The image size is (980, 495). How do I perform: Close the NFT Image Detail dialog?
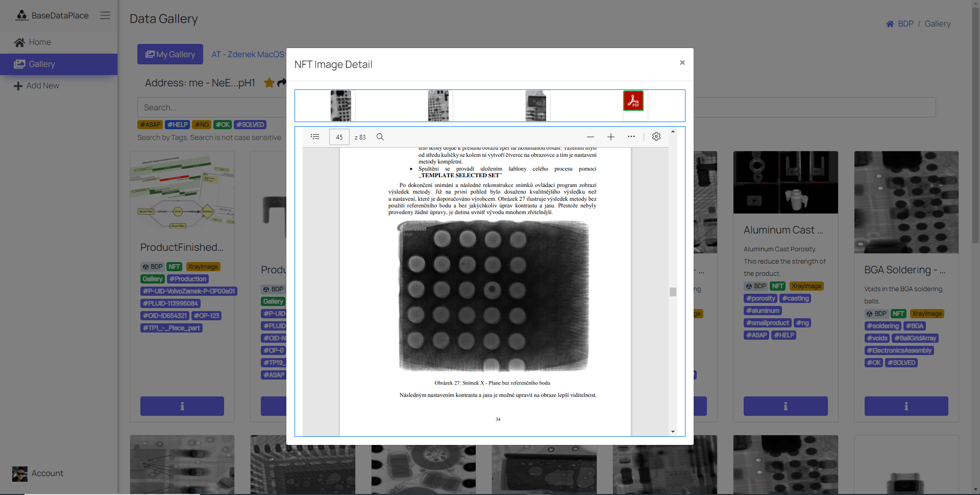(x=682, y=62)
